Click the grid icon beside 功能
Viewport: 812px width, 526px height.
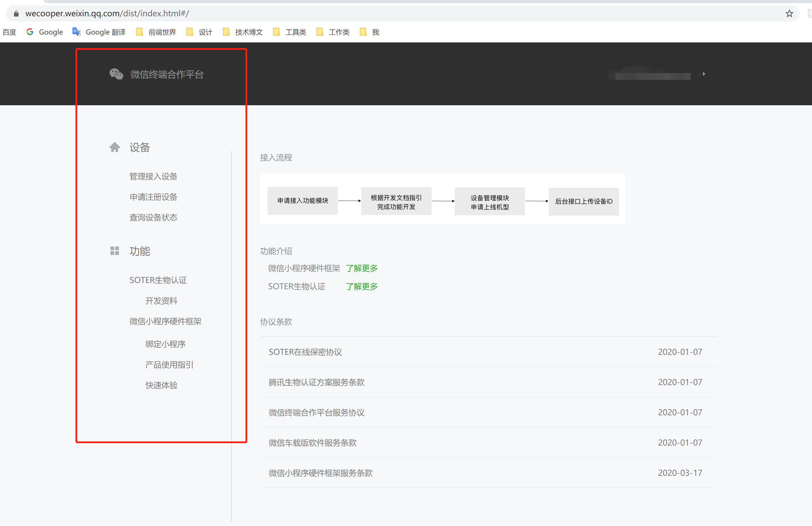click(115, 251)
